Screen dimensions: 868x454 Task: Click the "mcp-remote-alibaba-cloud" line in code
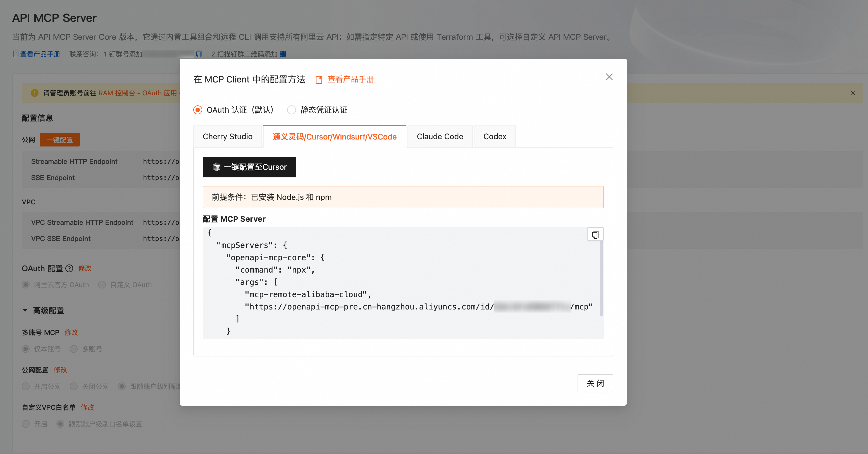click(308, 294)
